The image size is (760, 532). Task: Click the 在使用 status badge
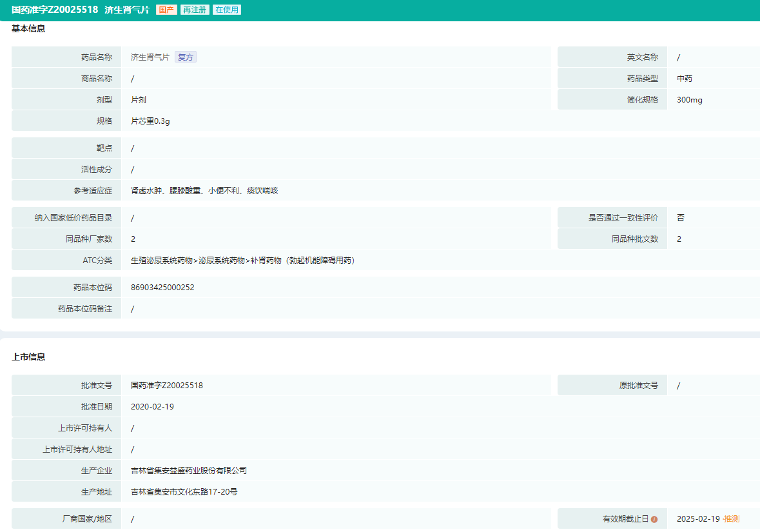click(227, 10)
